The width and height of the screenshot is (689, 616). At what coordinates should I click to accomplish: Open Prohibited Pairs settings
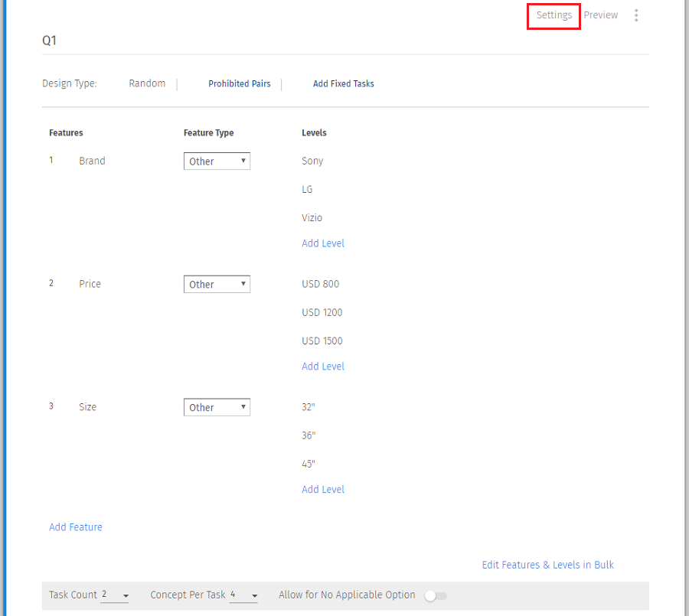click(239, 84)
